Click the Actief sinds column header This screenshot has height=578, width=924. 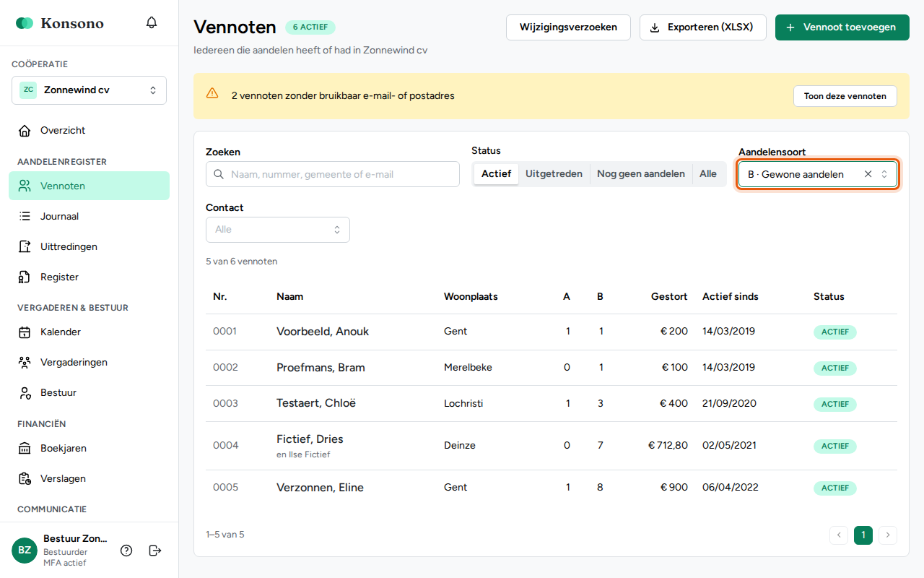click(731, 297)
